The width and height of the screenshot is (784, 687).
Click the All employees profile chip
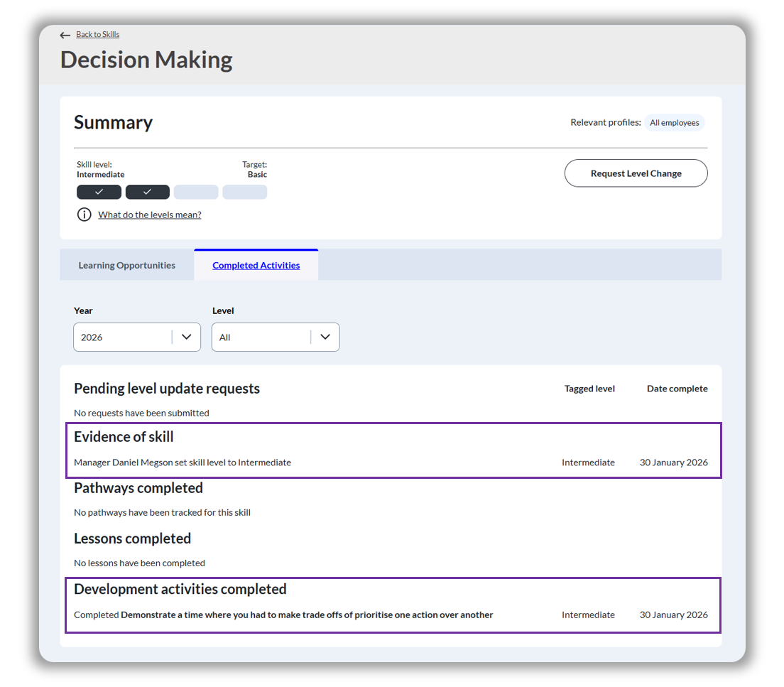(x=674, y=123)
